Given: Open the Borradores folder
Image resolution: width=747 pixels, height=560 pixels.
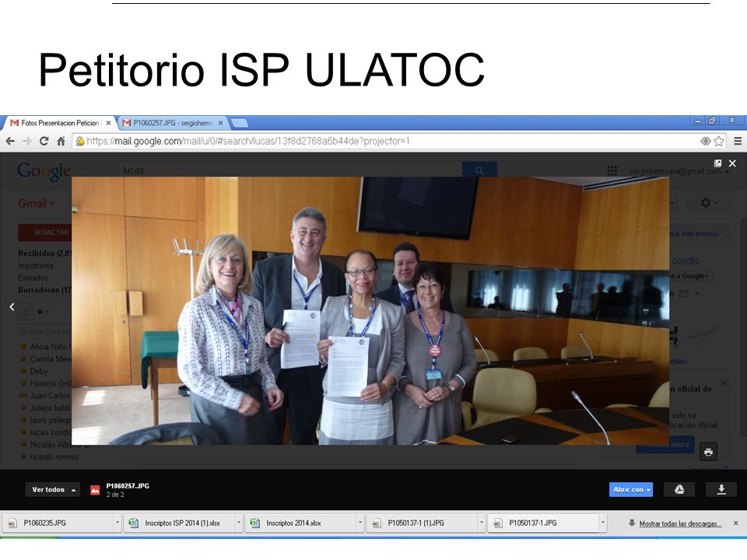Looking at the screenshot, I should (45, 290).
